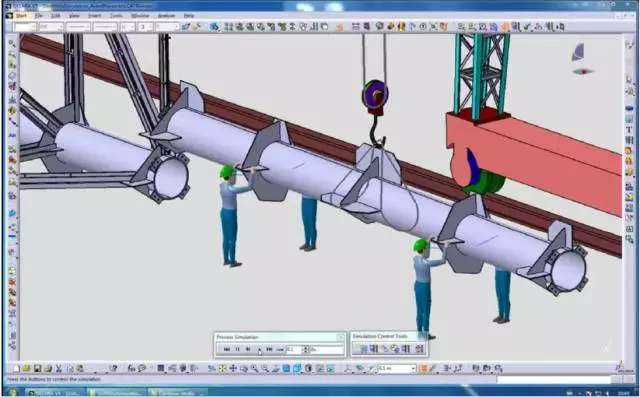Switch to the second taskbar application button

pos(116,393)
